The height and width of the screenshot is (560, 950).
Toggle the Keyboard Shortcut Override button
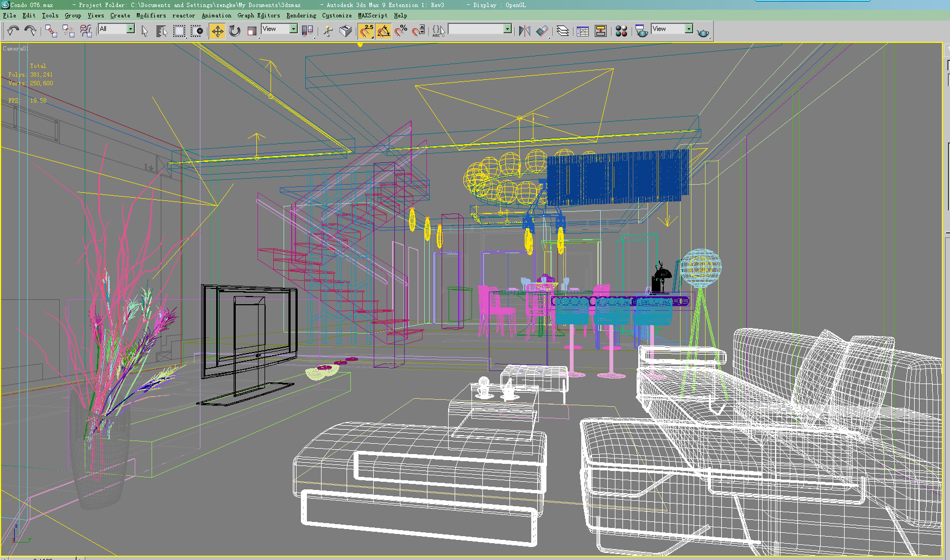(345, 31)
